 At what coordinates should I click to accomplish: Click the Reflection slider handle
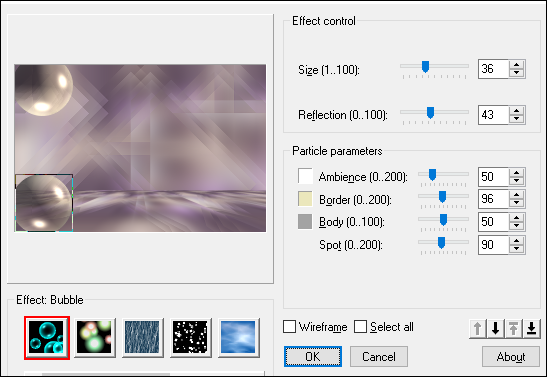point(430,113)
